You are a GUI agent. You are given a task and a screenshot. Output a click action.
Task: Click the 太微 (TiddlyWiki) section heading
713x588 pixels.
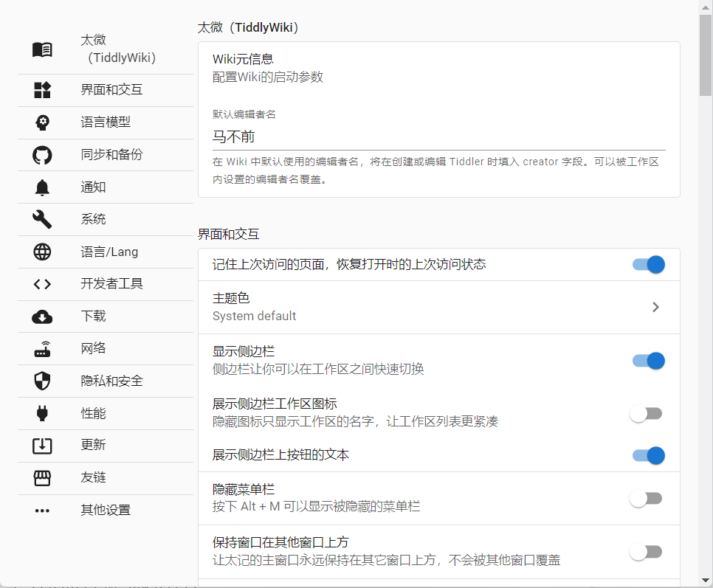pos(248,28)
